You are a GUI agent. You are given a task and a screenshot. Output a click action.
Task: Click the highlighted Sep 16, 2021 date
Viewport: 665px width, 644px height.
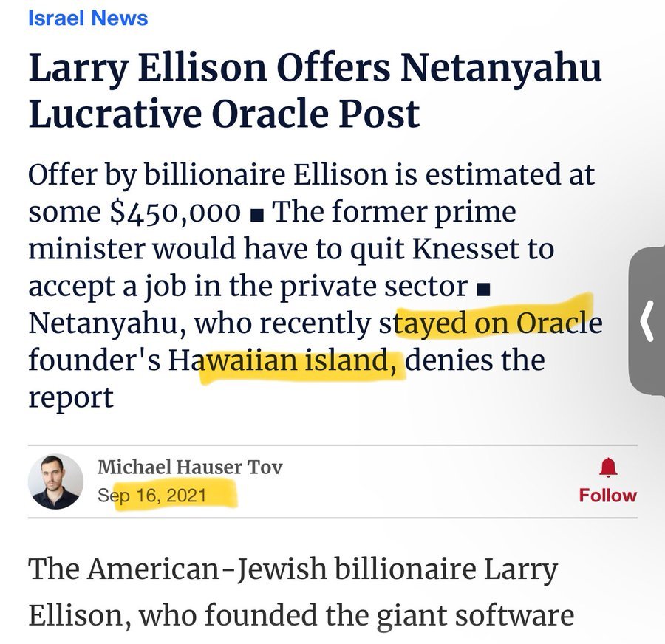[x=151, y=496]
